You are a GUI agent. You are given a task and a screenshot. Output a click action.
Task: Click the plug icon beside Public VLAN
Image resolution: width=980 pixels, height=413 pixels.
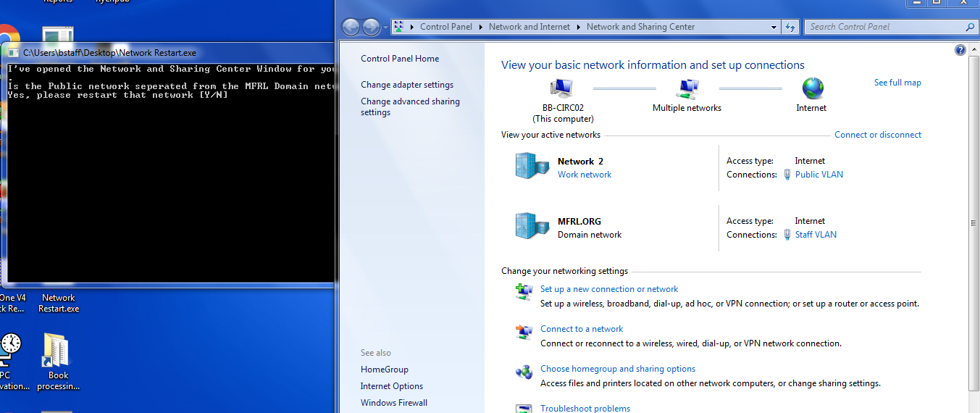click(787, 175)
